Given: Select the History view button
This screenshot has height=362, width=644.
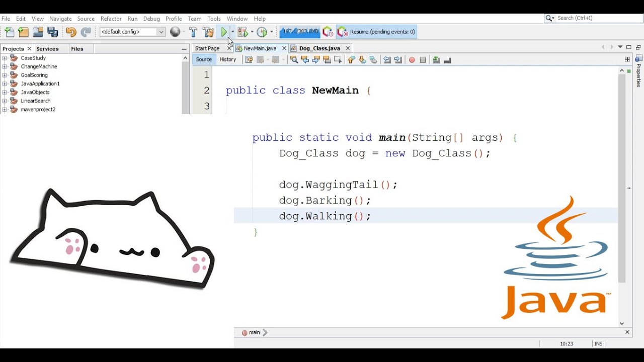Looking at the screenshot, I should [228, 59].
